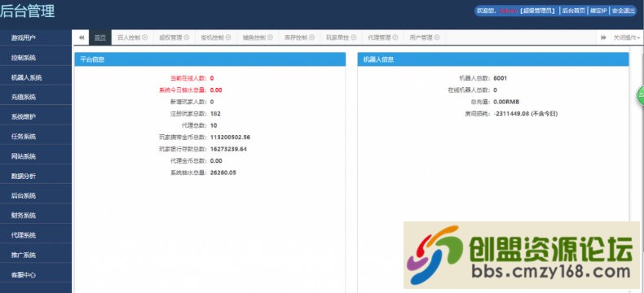Expand the 控制系统 sidebar menu
The image size is (644, 293).
pyautogui.click(x=36, y=58)
